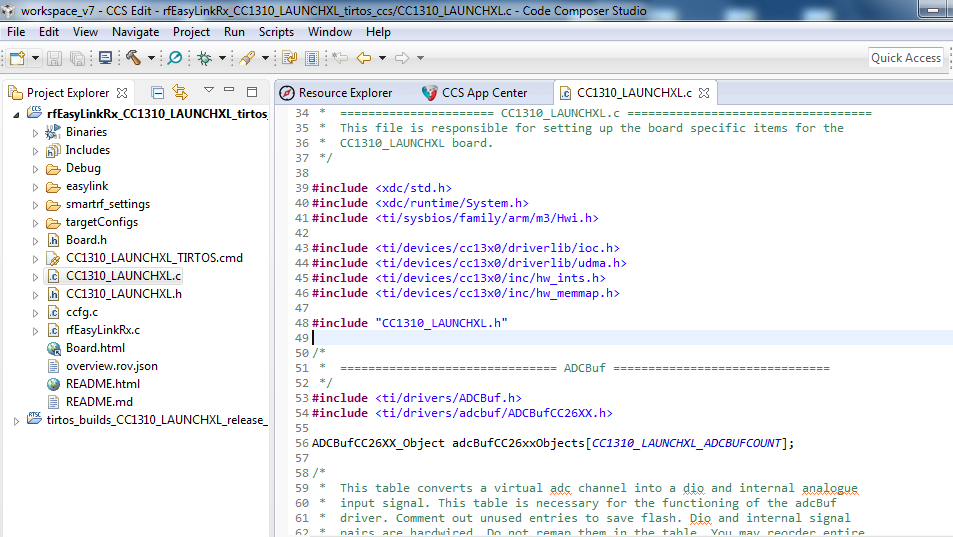This screenshot has width=953, height=537.
Task: Open the File menu
Action: point(16,32)
